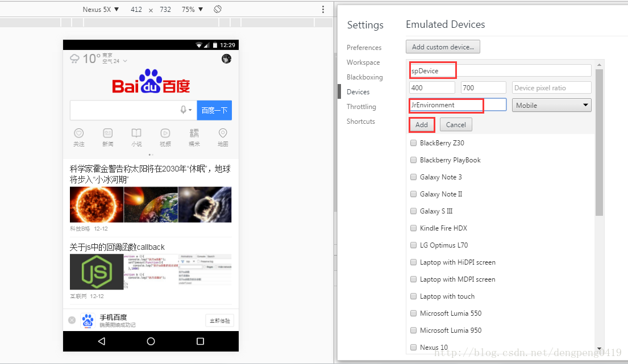The image size is (628, 364).
Task: Click the Baidu logo on the page
Action: point(151,81)
